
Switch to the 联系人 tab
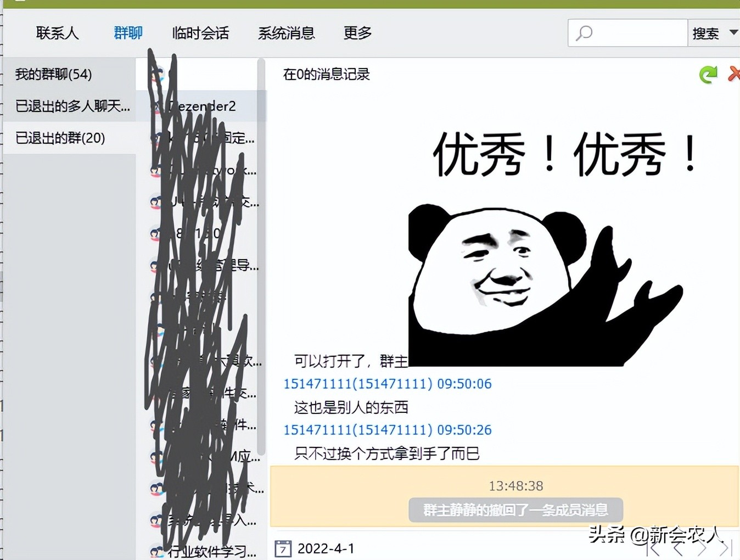58,33
